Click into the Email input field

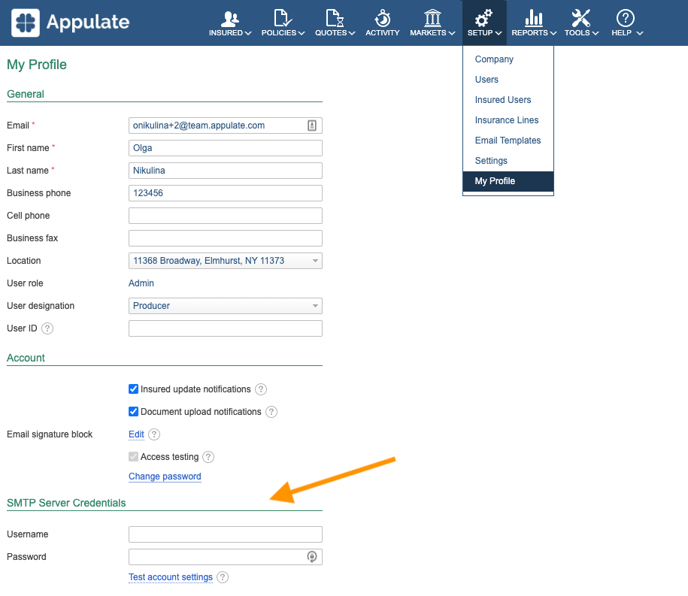[225, 126]
